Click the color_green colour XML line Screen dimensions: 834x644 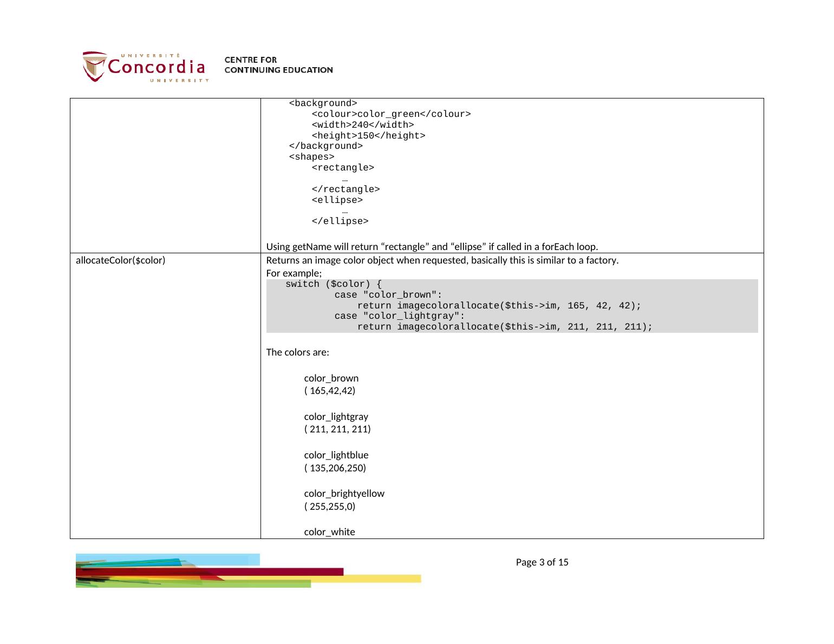(x=390, y=114)
